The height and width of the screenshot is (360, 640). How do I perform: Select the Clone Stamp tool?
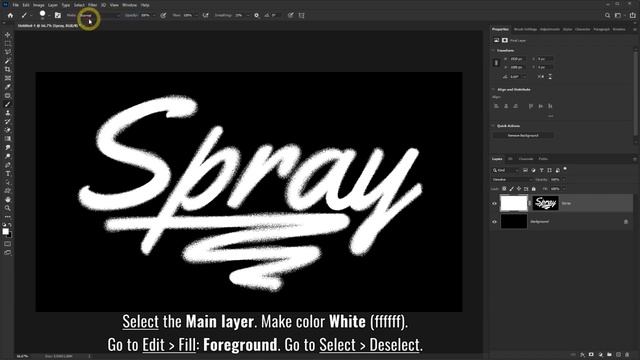7,113
